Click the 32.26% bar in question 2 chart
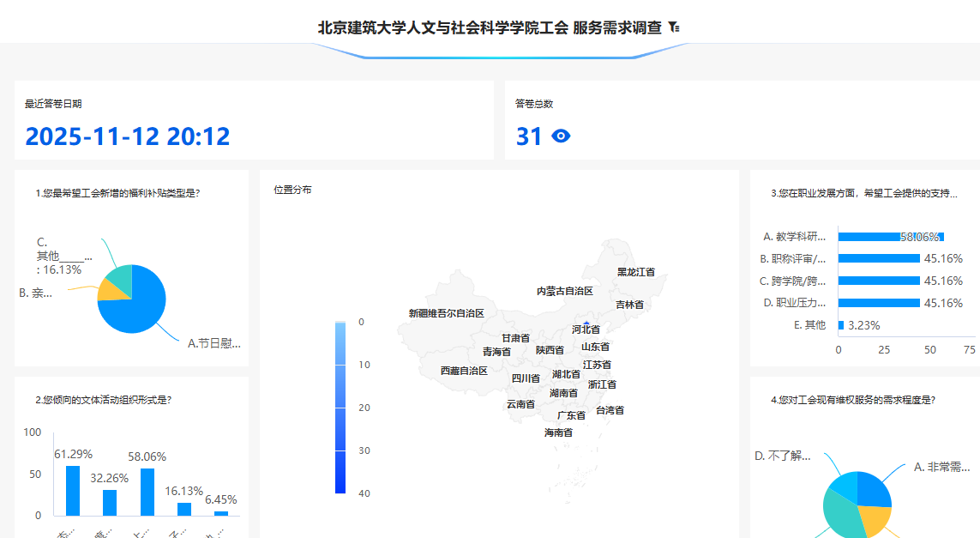This screenshot has height=538, width=980. [x=110, y=502]
